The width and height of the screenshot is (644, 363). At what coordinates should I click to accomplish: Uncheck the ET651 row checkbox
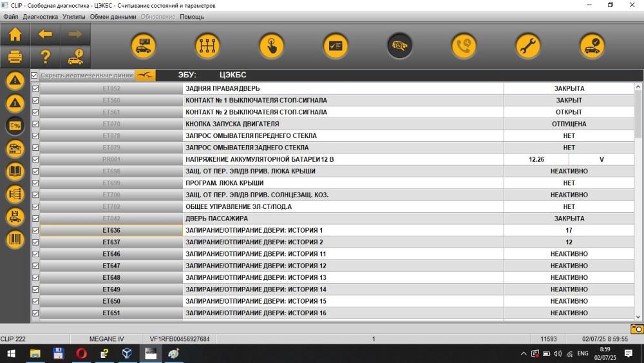coord(35,313)
